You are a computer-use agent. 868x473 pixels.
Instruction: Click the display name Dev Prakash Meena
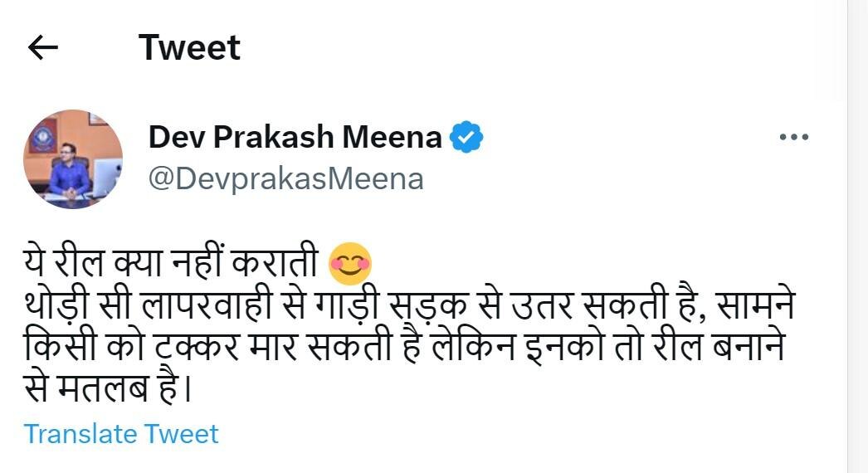(295, 138)
